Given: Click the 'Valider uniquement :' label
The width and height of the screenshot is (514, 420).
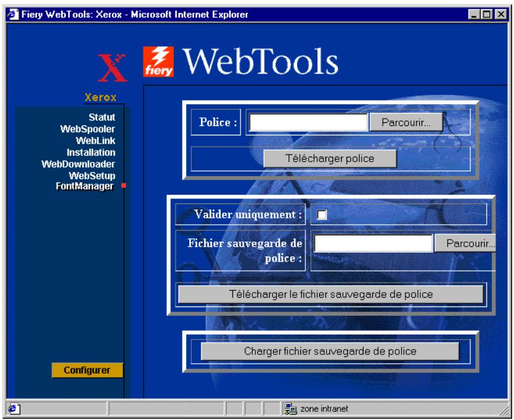Looking at the screenshot, I should 248,214.
